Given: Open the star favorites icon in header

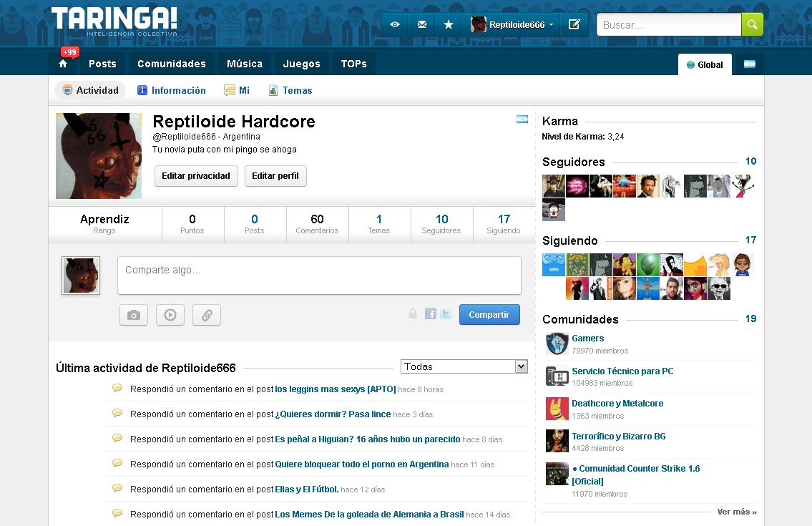Looking at the screenshot, I should [x=449, y=24].
